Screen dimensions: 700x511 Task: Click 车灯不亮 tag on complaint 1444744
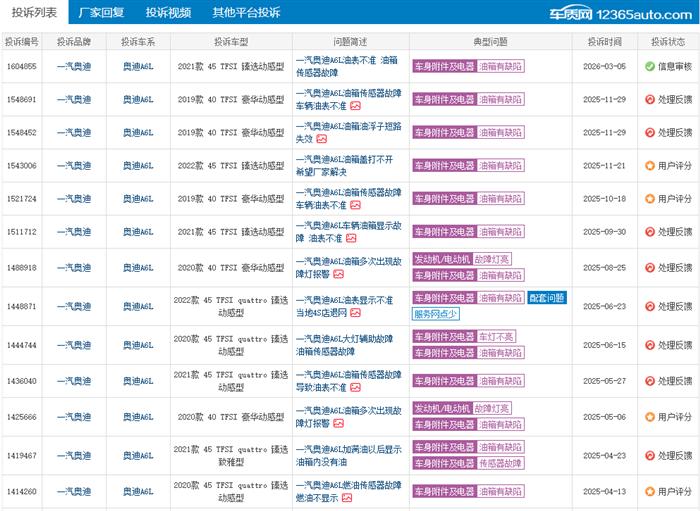[x=498, y=337]
